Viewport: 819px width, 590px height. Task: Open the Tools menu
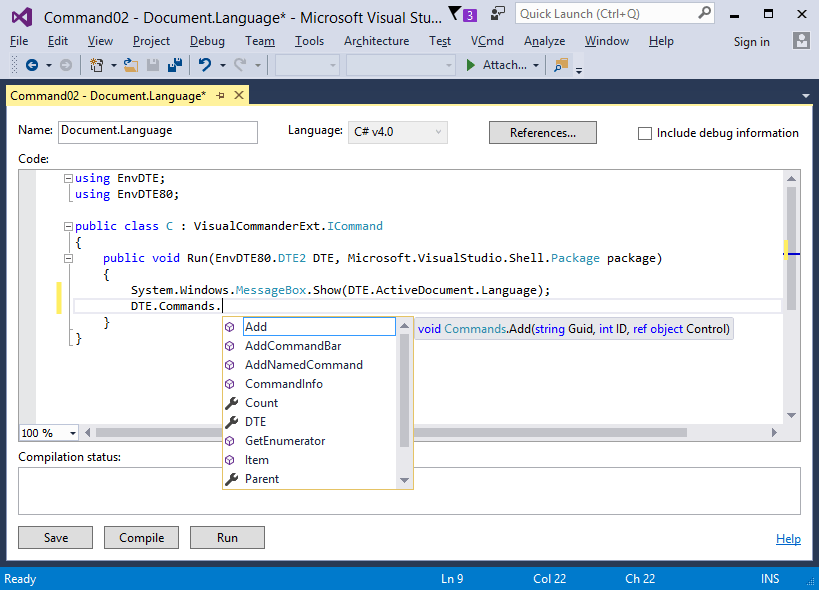tap(309, 41)
